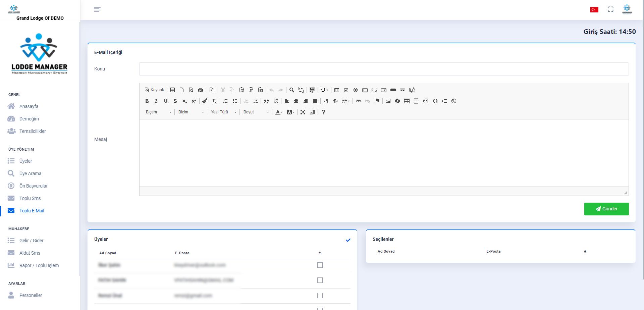Open the editor's About help icon
The image size is (644, 310).
coord(323,112)
